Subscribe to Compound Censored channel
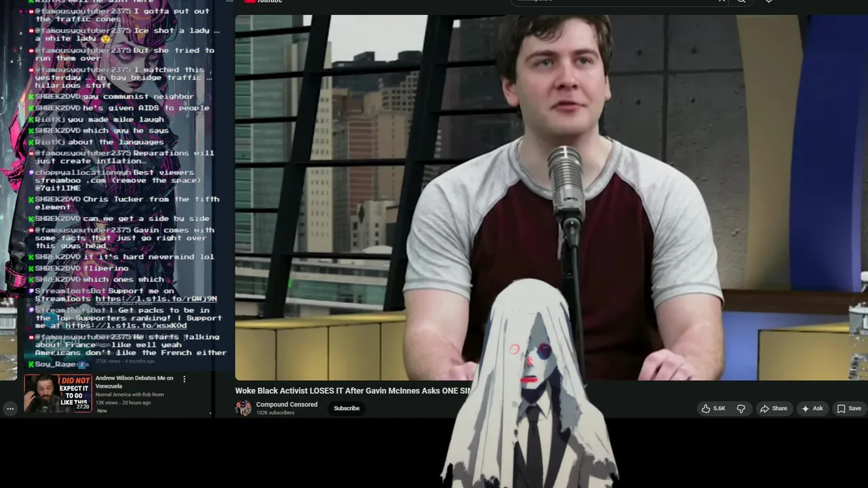Viewport: 868px width, 488px height. tap(347, 408)
